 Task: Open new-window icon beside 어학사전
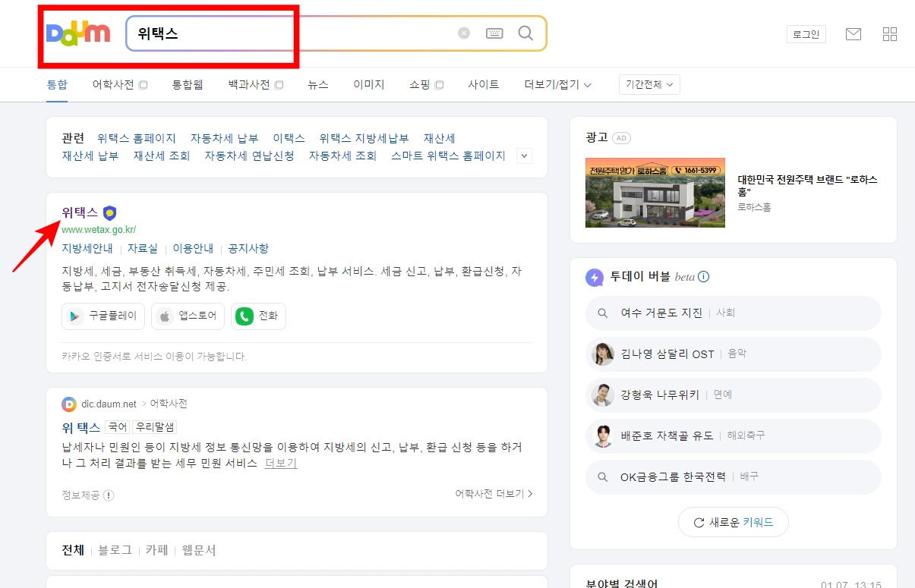(143, 85)
